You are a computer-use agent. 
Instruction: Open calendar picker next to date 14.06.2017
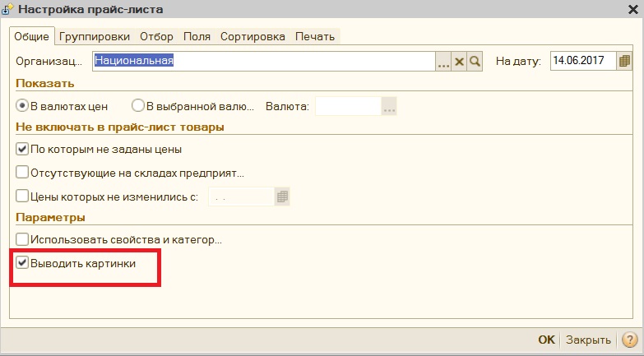pyautogui.click(x=624, y=61)
